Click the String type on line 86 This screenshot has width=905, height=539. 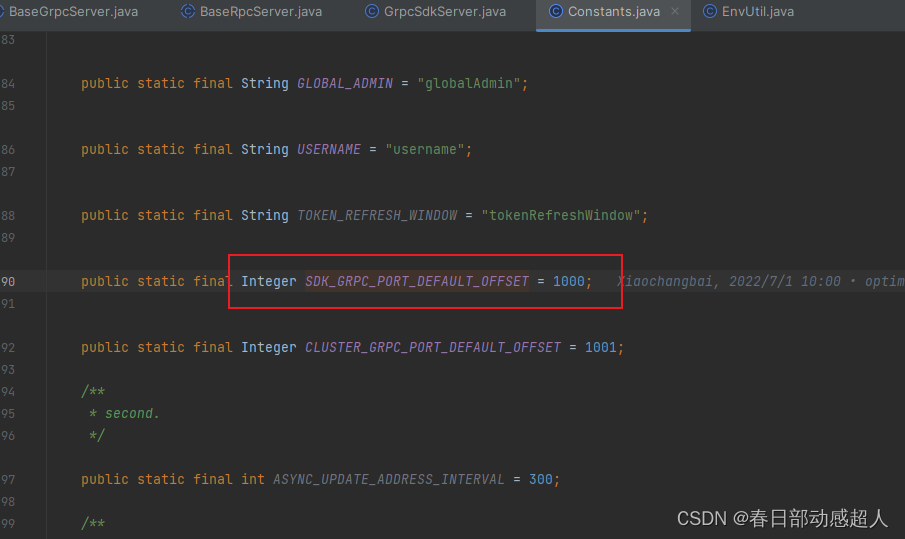pyautogui.click(x=264, y=149)
